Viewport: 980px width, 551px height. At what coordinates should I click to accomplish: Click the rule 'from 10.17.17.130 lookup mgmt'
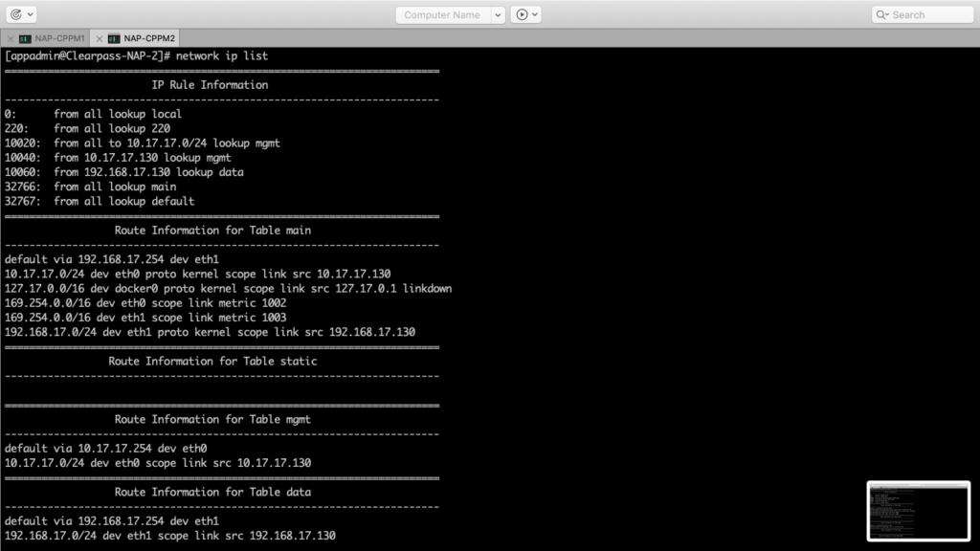tap(143, 158)
